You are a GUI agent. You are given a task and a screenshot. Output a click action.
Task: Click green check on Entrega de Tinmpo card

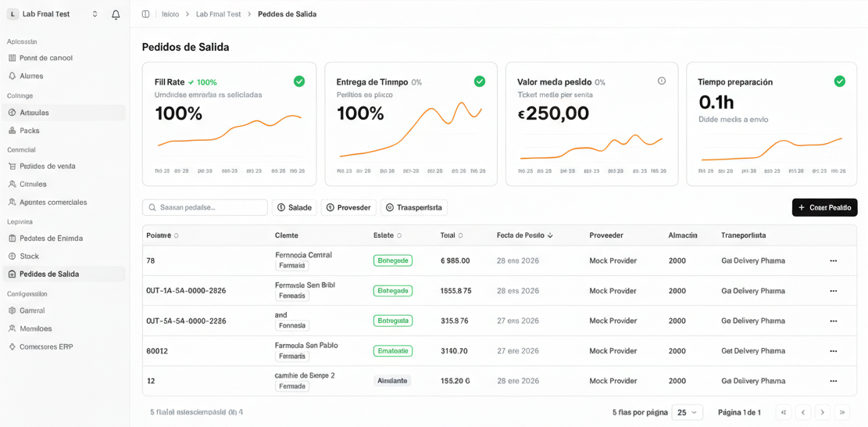480,82
